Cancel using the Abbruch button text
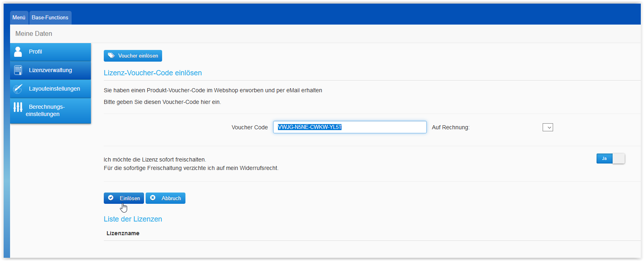 171,198
